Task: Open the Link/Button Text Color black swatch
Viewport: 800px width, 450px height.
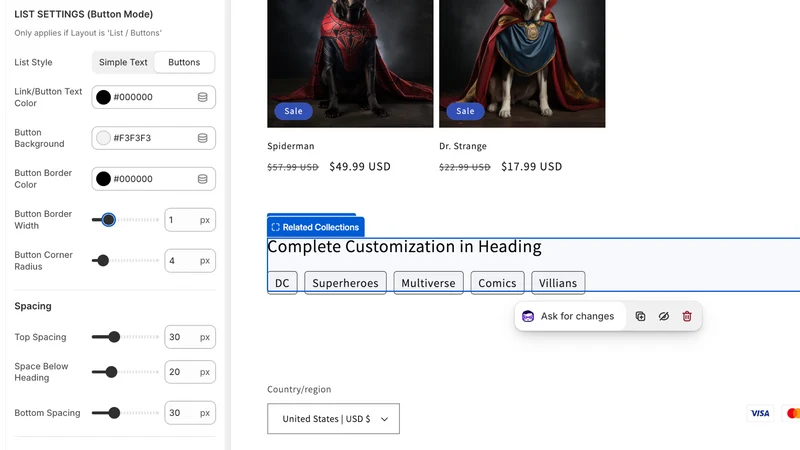Action: tap(103, 97)
